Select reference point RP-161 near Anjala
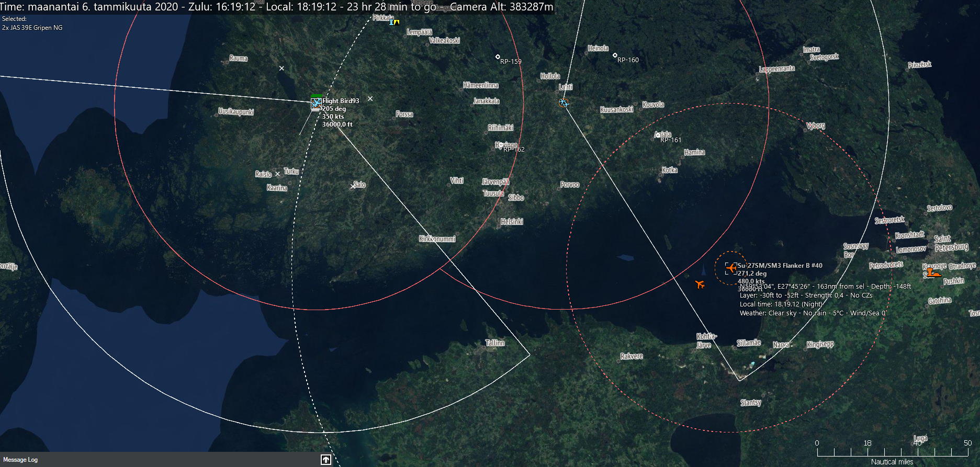This screenshot has width=980, height=467. (x=658, y=135)
